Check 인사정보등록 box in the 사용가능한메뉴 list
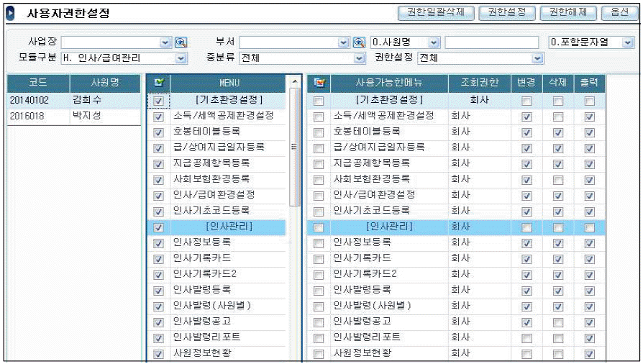 pyautogui.click(x=319, y=242)
